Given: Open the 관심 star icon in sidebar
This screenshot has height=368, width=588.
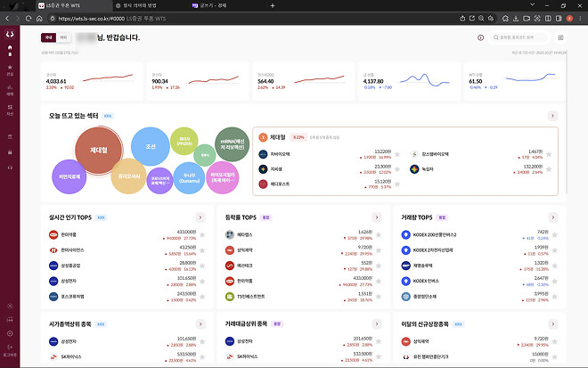Looking at the screenshot, I should (10, 67).
